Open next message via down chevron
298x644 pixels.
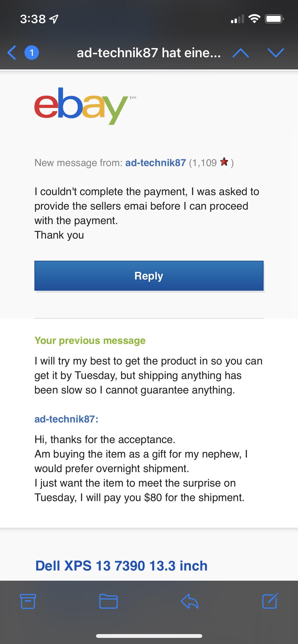click(x=276, y=53)
